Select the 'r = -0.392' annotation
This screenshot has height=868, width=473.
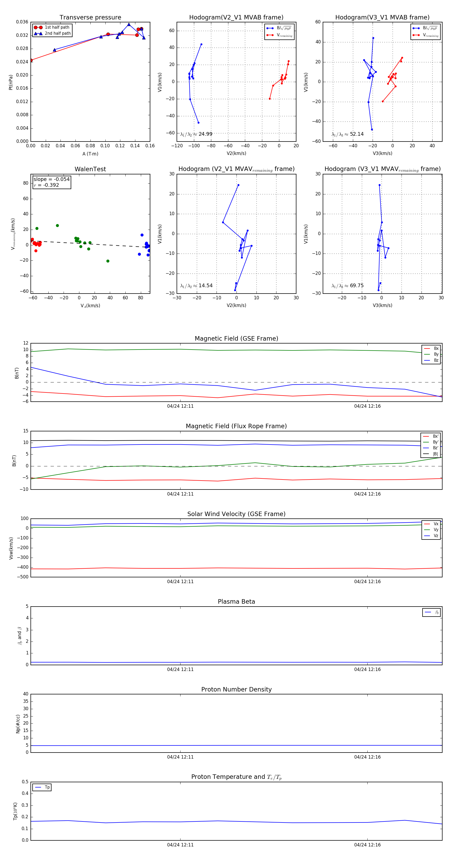(47, 185)
